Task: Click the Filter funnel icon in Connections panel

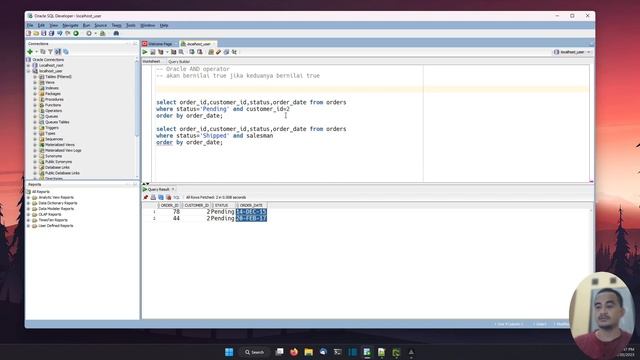Action: 50,52
